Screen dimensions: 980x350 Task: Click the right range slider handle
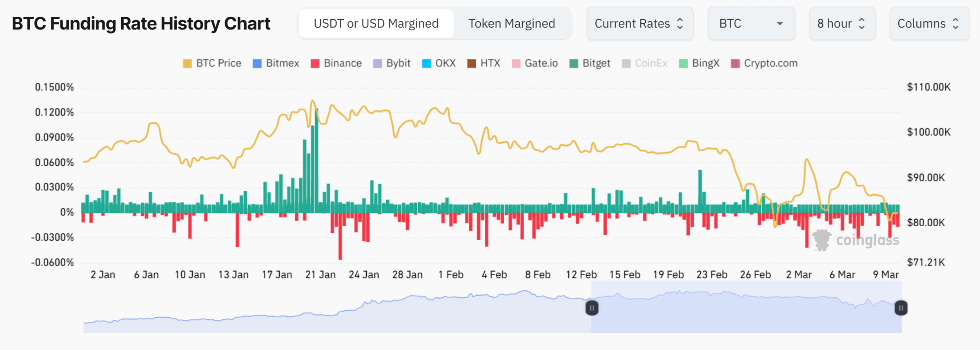pos(901,308)
